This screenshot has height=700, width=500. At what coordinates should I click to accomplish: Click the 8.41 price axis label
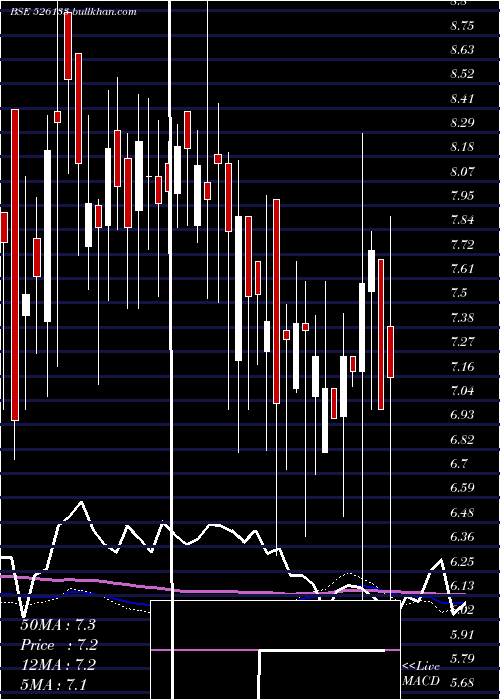(x=462, y=99)
